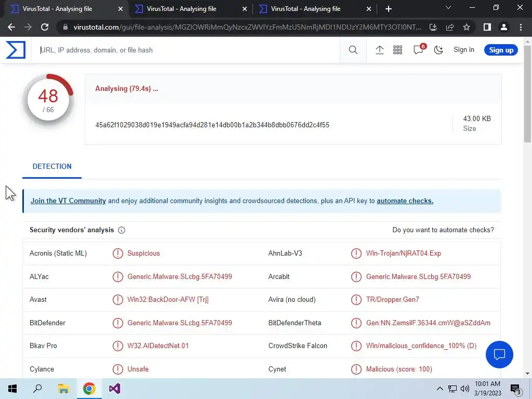
Task: Close the third VirusTotal tab
Action: click(369, 9)
